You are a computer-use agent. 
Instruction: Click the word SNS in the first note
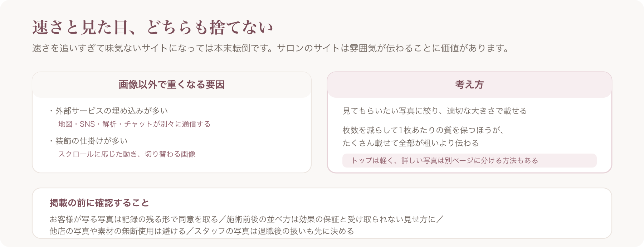[87, 124]
